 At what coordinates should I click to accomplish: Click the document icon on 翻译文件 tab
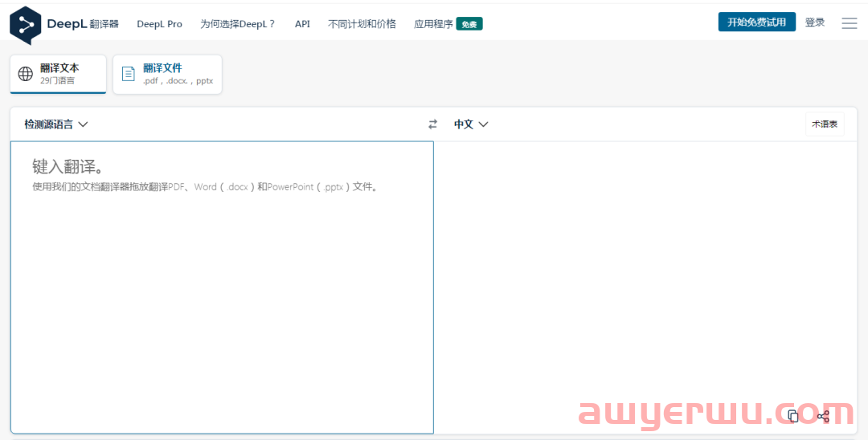(129, 74)
